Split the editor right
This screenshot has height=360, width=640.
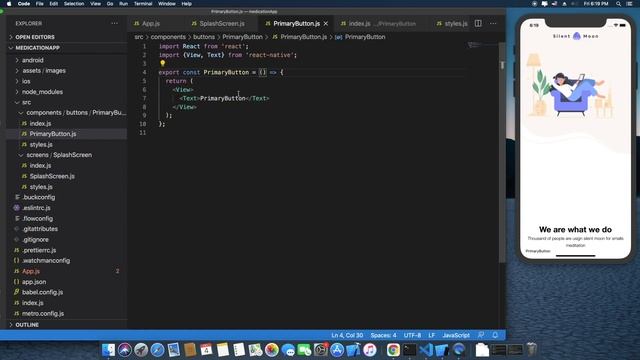click(x=478, y=24)
